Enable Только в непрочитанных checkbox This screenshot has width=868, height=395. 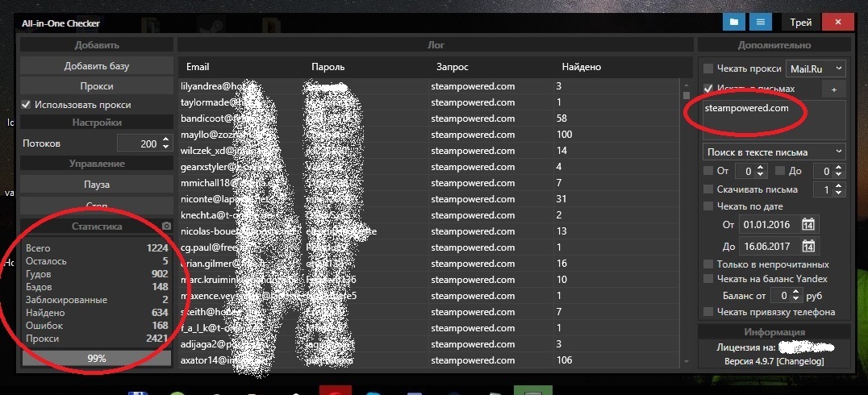pos(708,264)
